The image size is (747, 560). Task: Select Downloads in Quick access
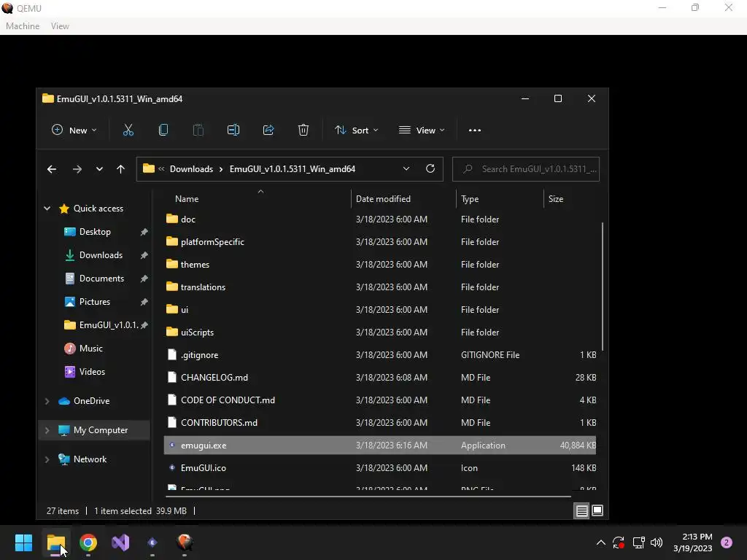101,255
